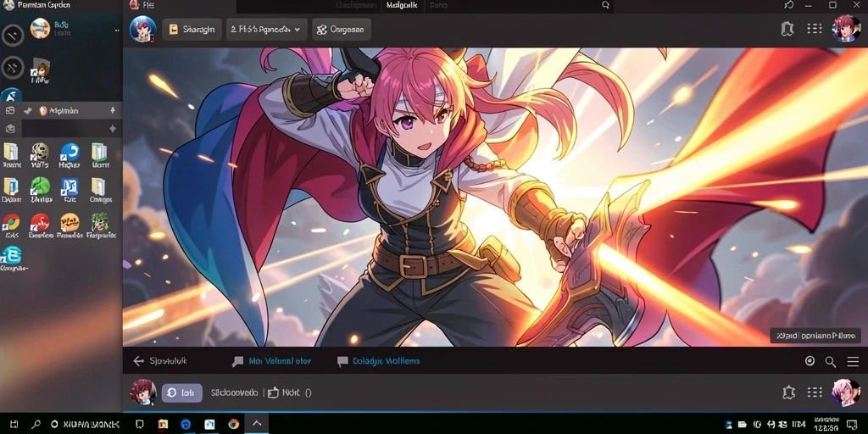Image resolution: width=868 pixels, height=434 pixels.
Task: Click the pink-haired avatar in bottom right
Action: click(x=845, y=392)
